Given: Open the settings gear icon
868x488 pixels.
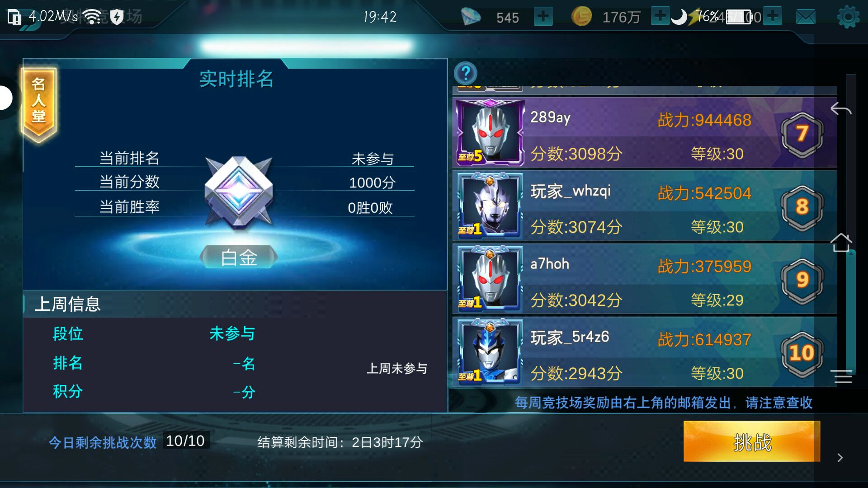Looking at the screenshot, I should tap(848, 17).
